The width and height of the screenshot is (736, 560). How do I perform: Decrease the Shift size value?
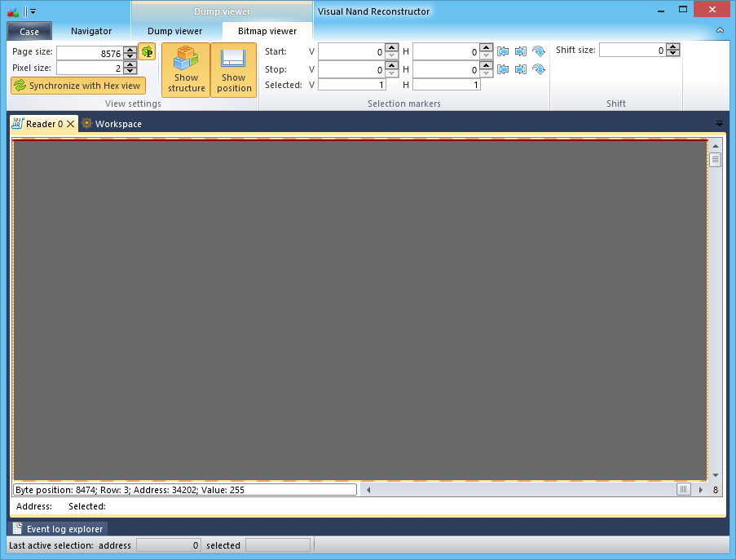(673, 53)
